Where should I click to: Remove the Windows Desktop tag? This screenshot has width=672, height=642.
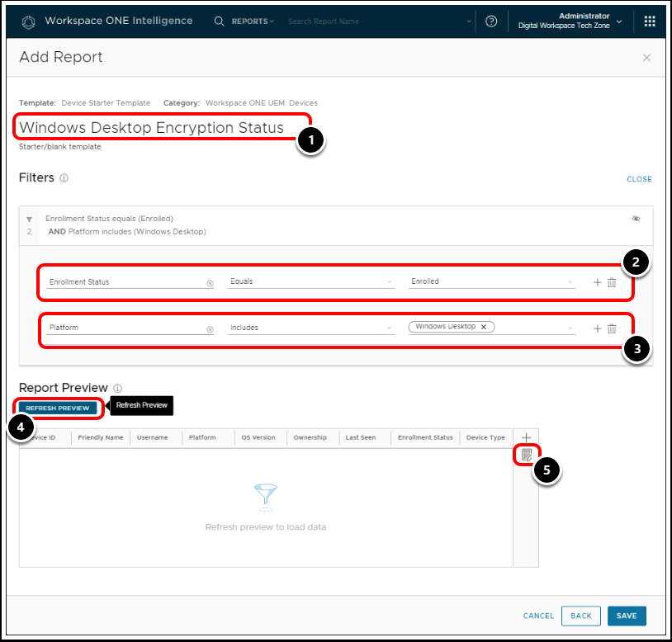pos(484,327)
